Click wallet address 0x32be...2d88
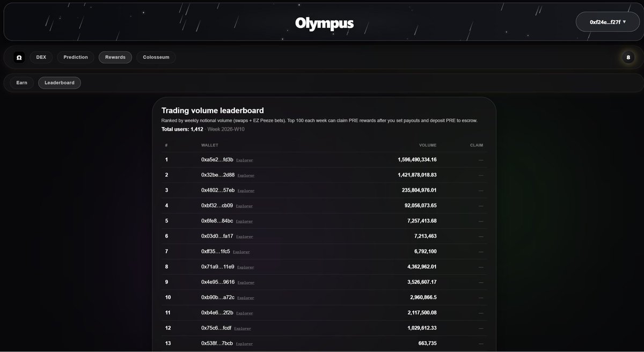Viewport: 644px width, 352px height. click(218, 175)
